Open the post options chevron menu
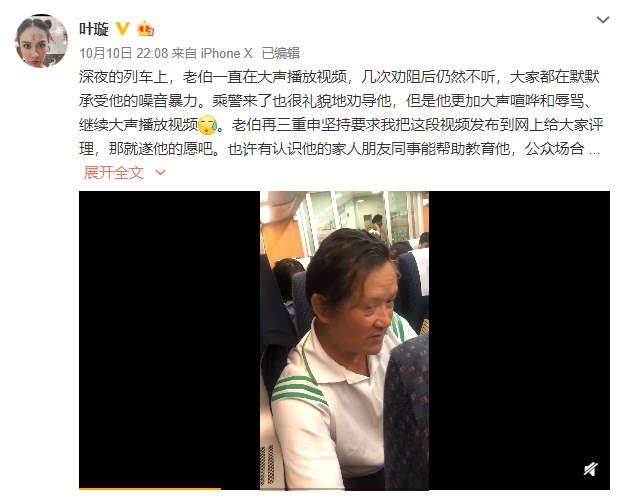The width and height of the screenshot is (618, 497). click(x=603, y=20)
